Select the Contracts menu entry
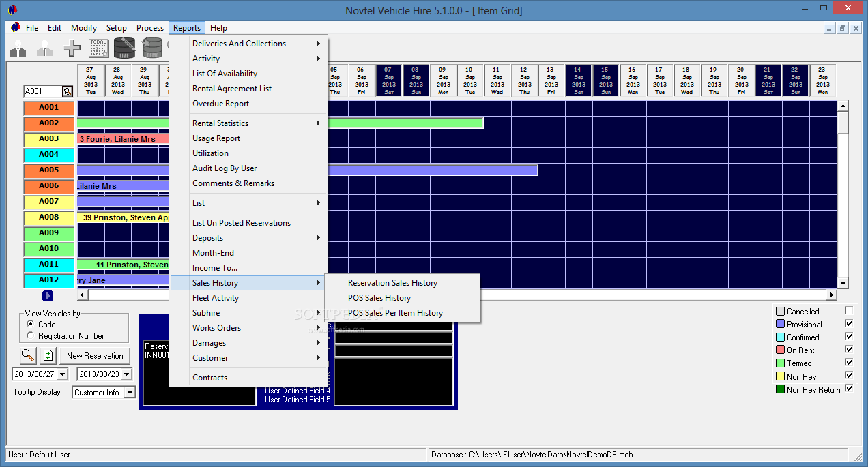The height and width of the screenshot is (467, 868). (249, 378)
